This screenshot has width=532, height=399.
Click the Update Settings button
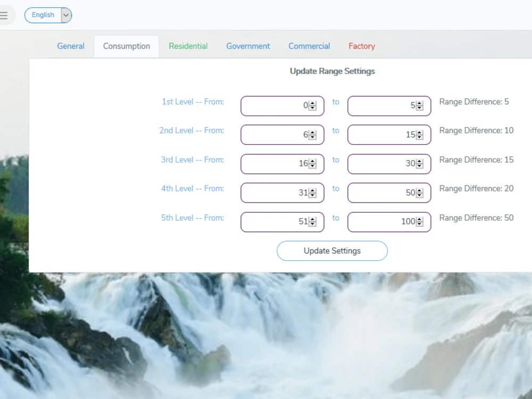pyautogui.click(x=332, y=251)
